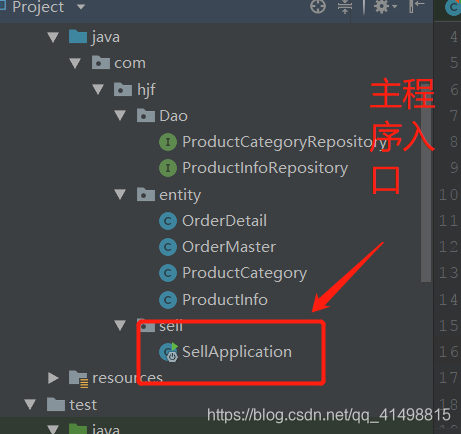Screen dimensions: 461x434
Task: Select the hjf package label
Action: (146, 90)
